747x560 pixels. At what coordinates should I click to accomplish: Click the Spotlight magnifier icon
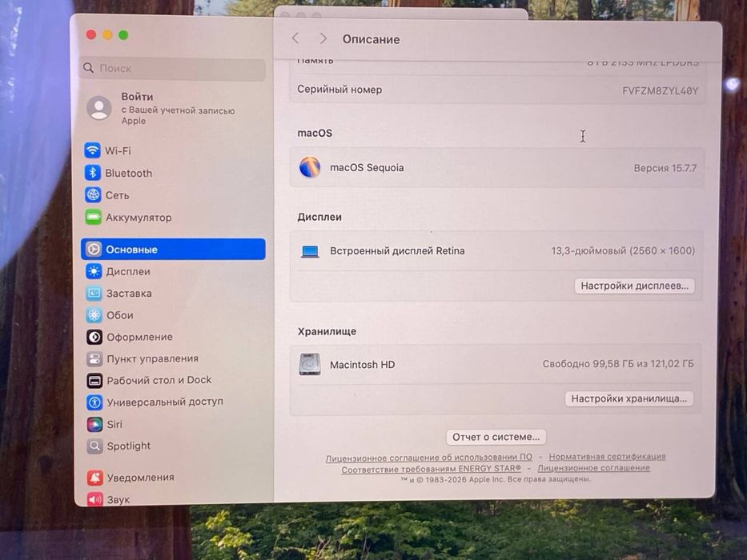pos(94,446)
